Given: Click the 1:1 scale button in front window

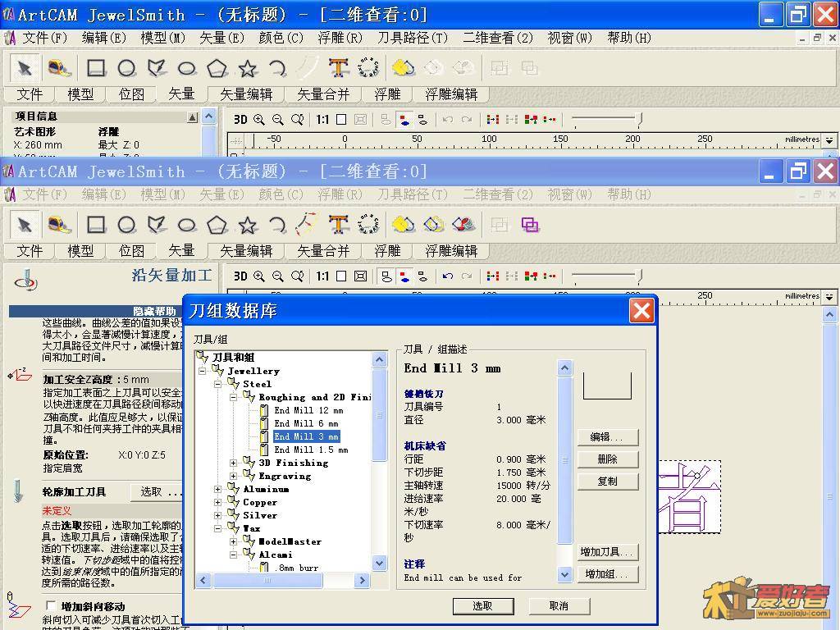Looking at the screenshot, I should click(x=322, y=276).
